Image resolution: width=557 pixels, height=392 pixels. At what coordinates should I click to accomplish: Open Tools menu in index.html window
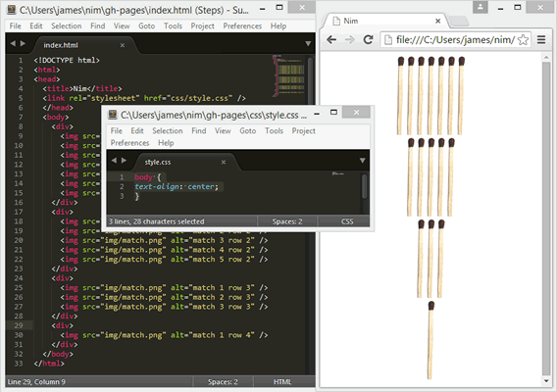click(x=173, y=25)
